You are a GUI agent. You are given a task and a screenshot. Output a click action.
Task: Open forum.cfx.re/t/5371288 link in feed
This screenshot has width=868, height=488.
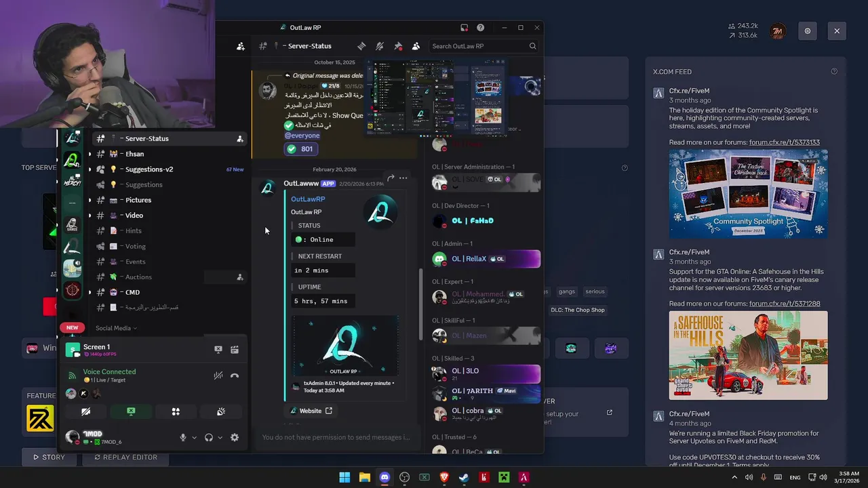[785, 304]
